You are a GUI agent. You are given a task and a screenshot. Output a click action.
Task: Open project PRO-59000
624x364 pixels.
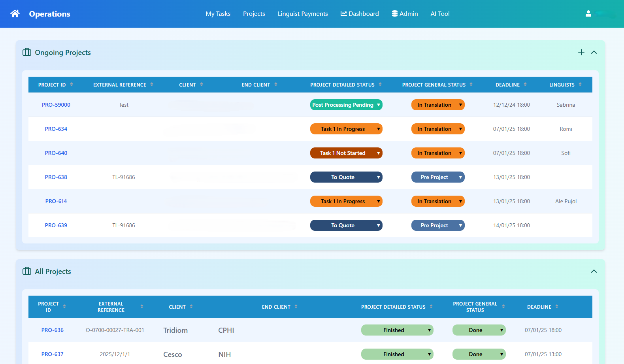click(56, 105)
